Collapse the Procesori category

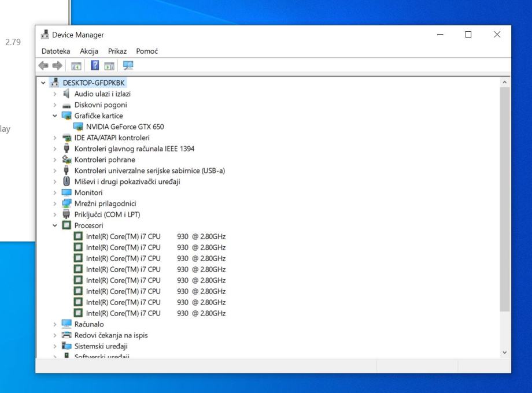pyautogui.click(x=55, y=225)
